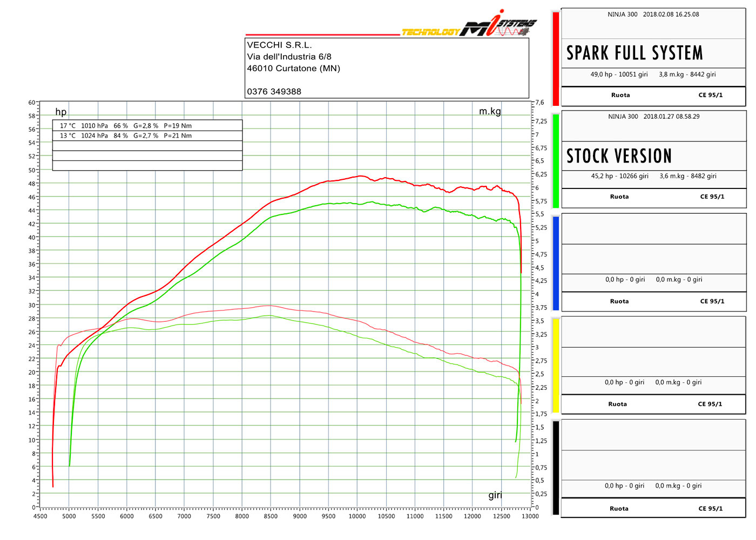Click the black color bar for fifth run
The width and height of the screenshot is (756, 540).
[556, 468]
